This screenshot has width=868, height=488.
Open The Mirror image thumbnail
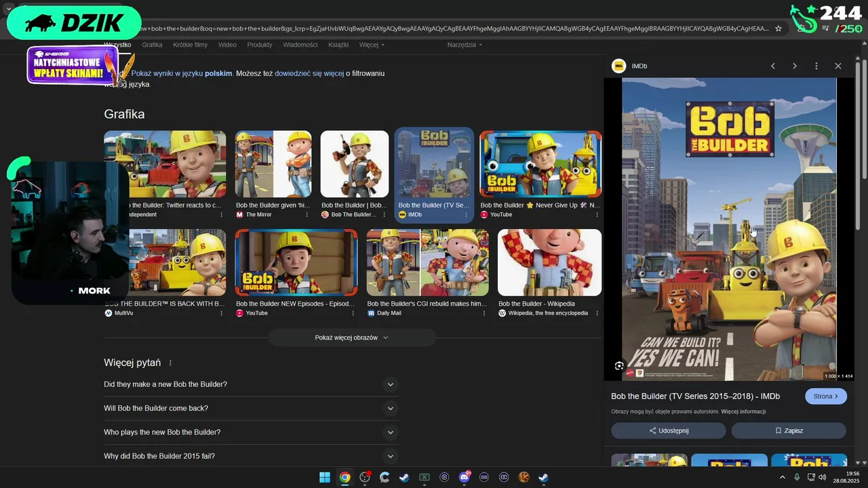coord(273,164)
